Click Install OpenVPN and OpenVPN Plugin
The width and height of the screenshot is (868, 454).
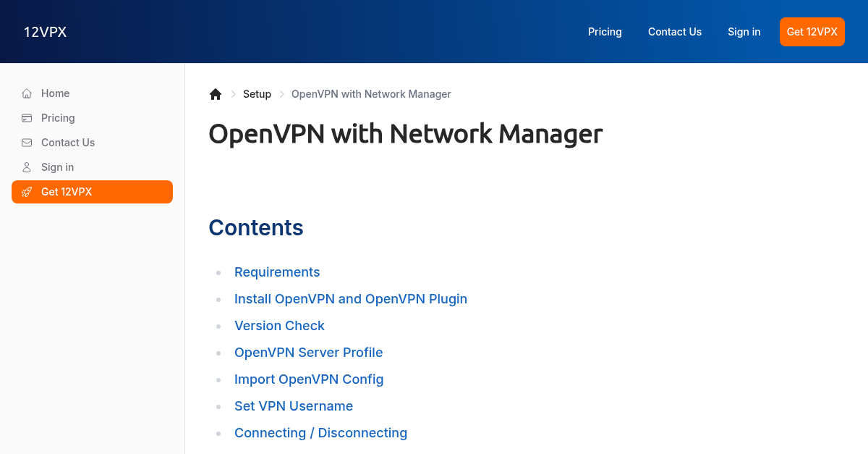pyautogui.click(x=351, y=299)
